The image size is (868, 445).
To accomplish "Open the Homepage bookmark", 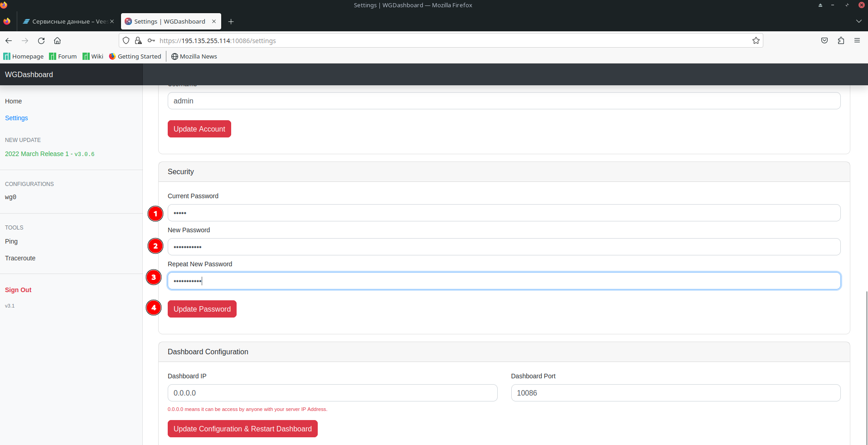I will [24, 56].
